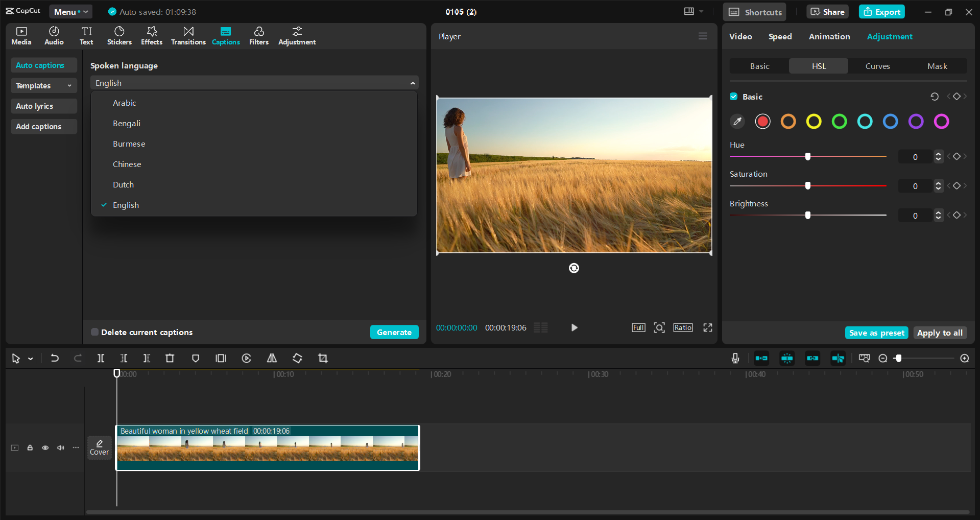Select Chinese from the spoken language list
The image size is (980, 520).
pos(127,164)
